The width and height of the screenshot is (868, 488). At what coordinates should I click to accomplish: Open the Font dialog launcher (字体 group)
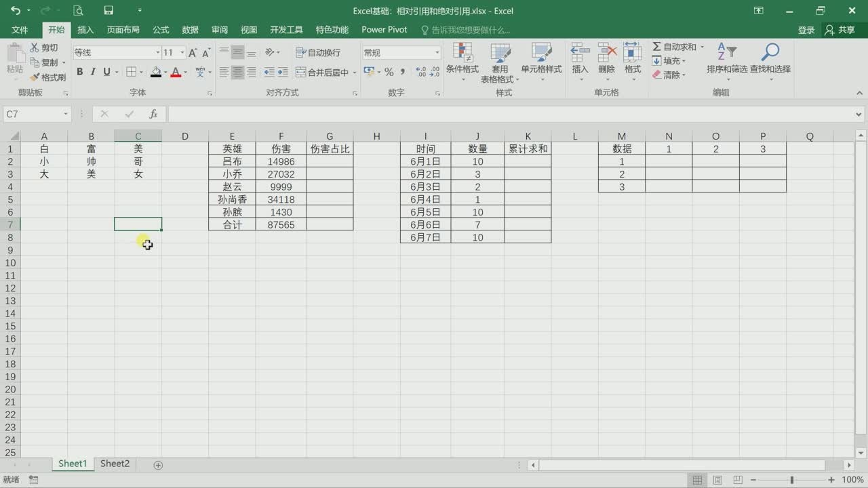(210, 93)
